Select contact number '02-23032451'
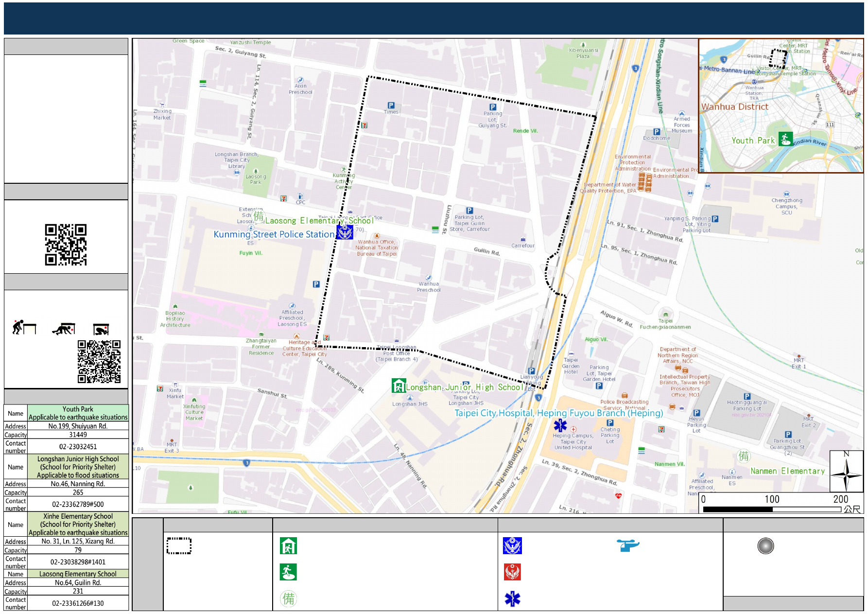This screenshot has width=868, height=614. pos(78,447)
